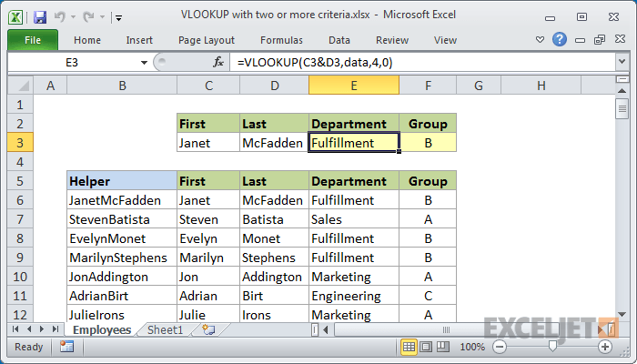
Task: Click the zoom slider handle
Action: pyautogui.click(x=552, y=347)
